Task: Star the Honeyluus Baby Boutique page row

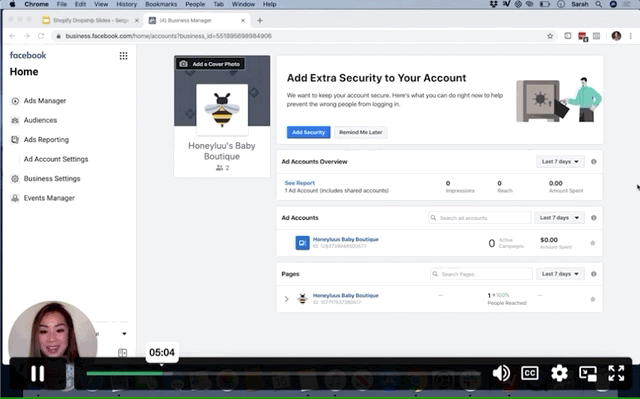Action: 593,299
